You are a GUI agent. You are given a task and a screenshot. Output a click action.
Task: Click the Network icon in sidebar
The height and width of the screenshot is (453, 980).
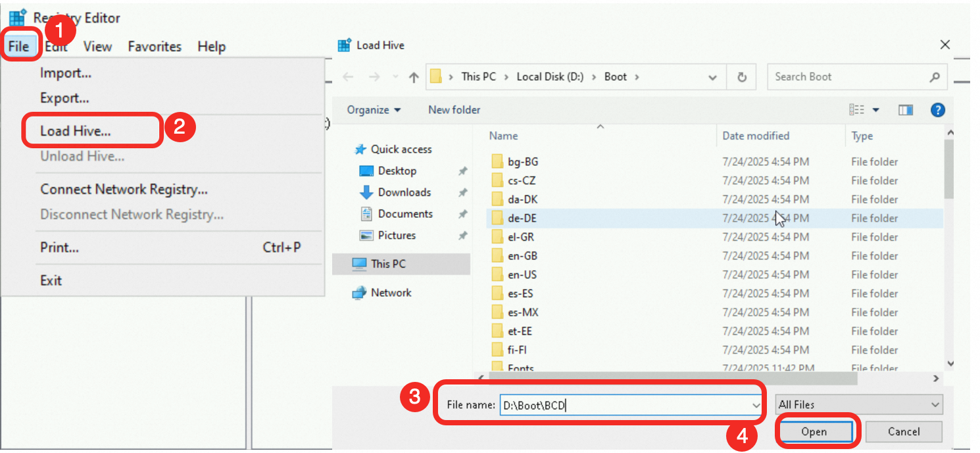tap(359, 293)
